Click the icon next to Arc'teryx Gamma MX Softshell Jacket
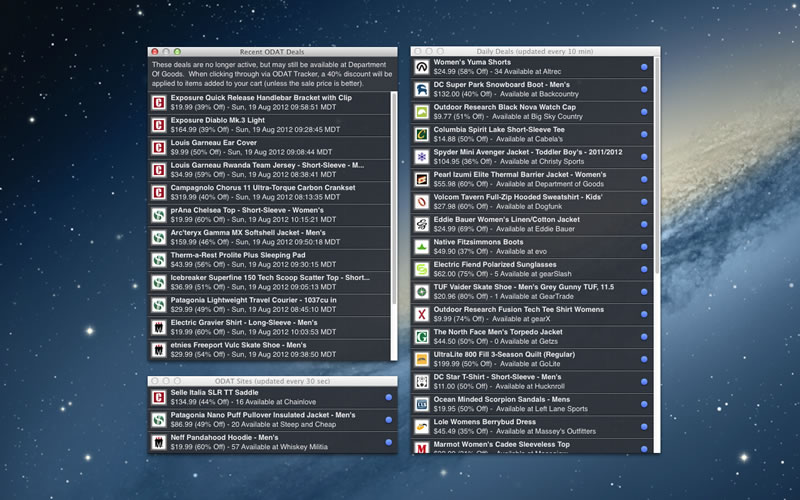The height and width of the screenshot is (500, 800). 159,237
